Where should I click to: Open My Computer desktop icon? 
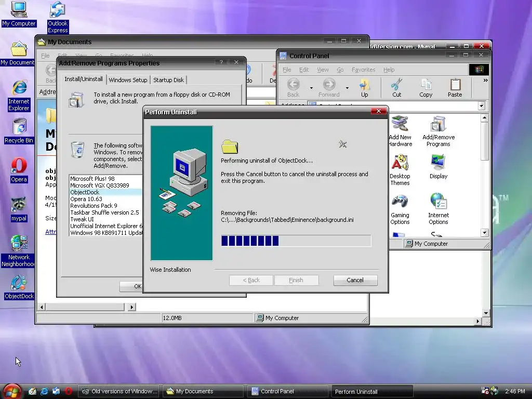click(x=19, y=14)
